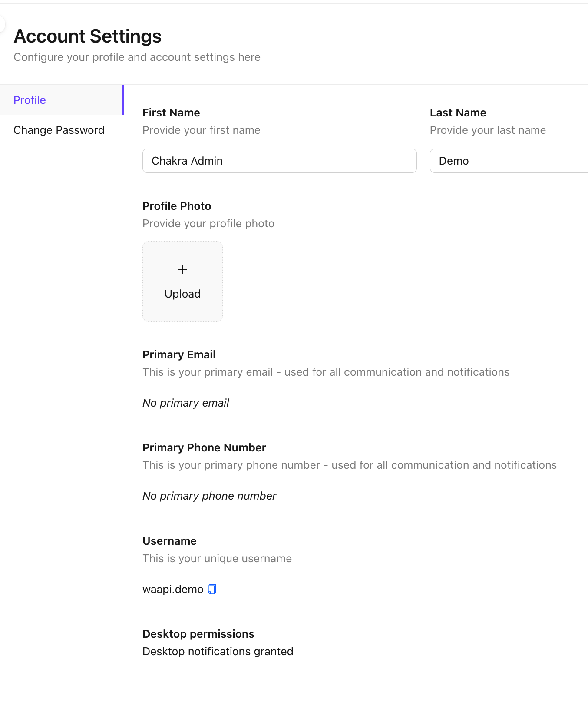
Task: Focus the First Name field containing Chakra Admin
Action: tap(279, 161)
